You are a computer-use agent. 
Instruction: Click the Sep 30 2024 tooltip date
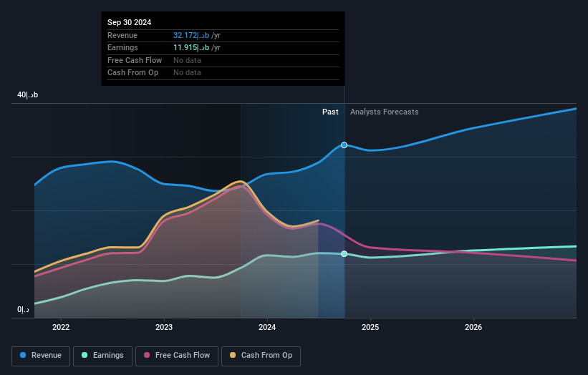130,22
